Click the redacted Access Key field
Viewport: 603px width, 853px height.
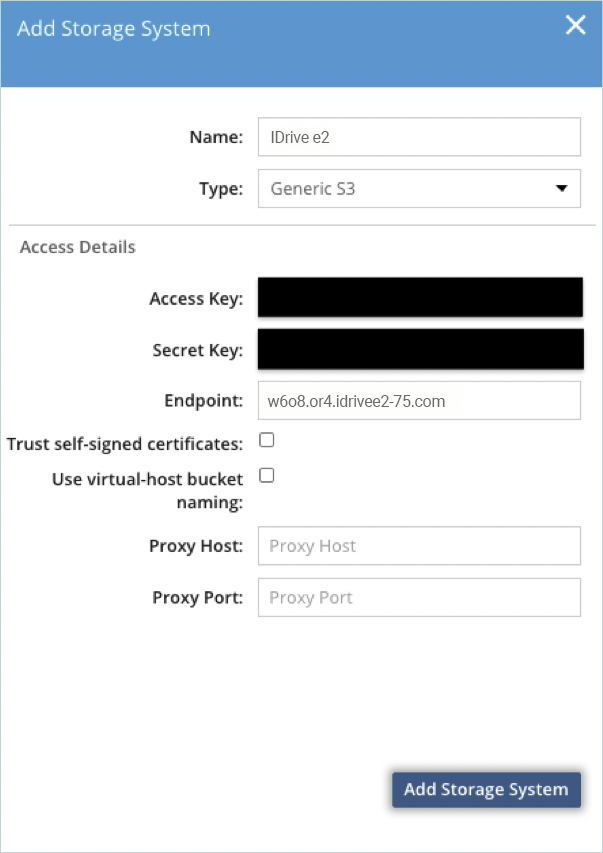tap(420, 298)
